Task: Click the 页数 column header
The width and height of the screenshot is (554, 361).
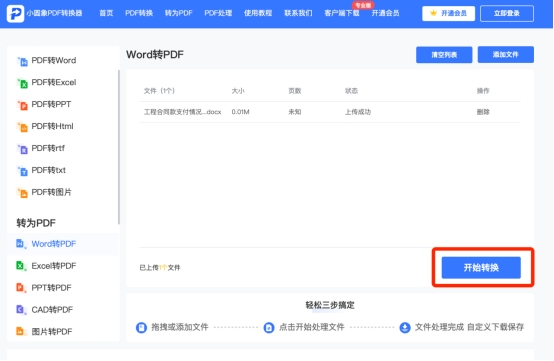Action: point(295,91)
